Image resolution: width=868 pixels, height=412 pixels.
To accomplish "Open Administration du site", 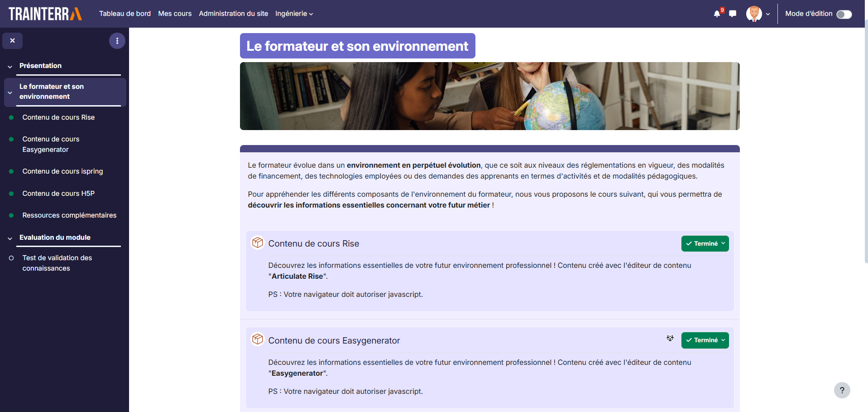I will pyautogui.click(x=233, y=14).
